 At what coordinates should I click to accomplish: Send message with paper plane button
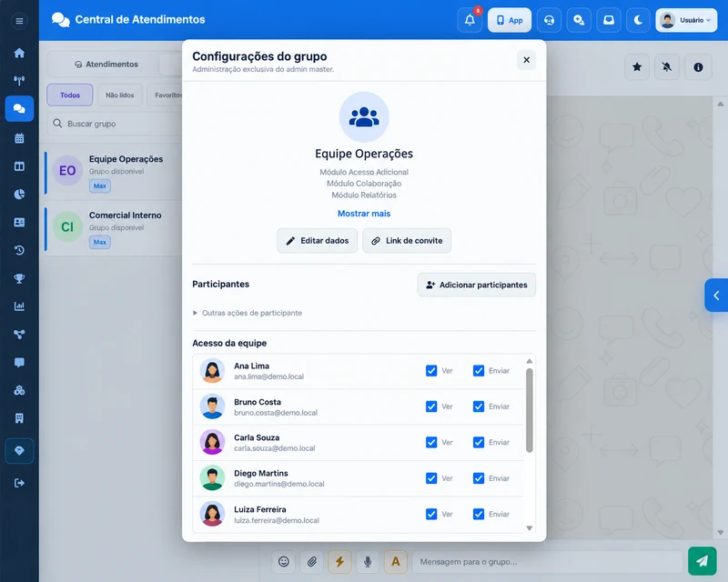pos(702,561)
